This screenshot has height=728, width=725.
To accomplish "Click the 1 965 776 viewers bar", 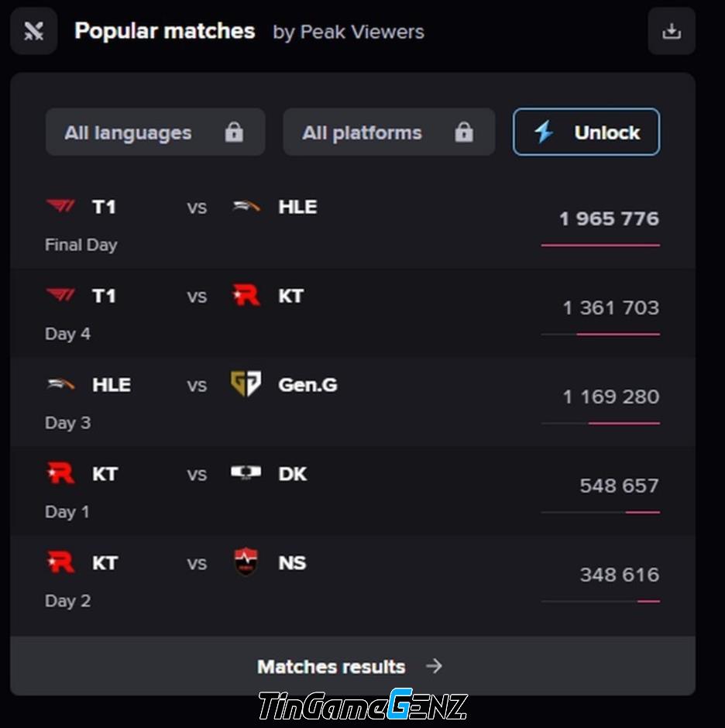I will click(600, 246).
